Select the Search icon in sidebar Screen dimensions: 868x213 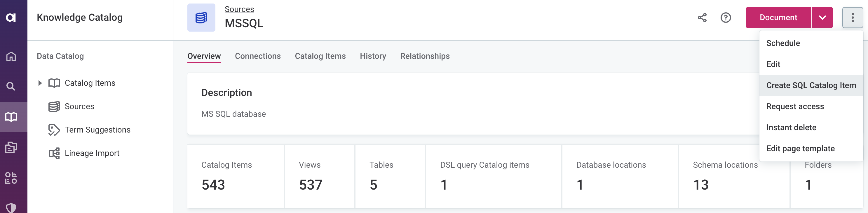click(11, 86)
